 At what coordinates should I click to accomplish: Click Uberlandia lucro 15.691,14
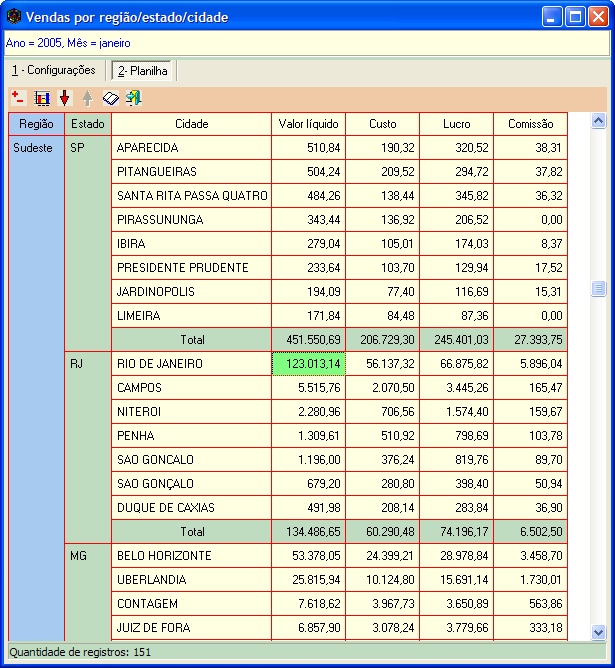[457, 580]
